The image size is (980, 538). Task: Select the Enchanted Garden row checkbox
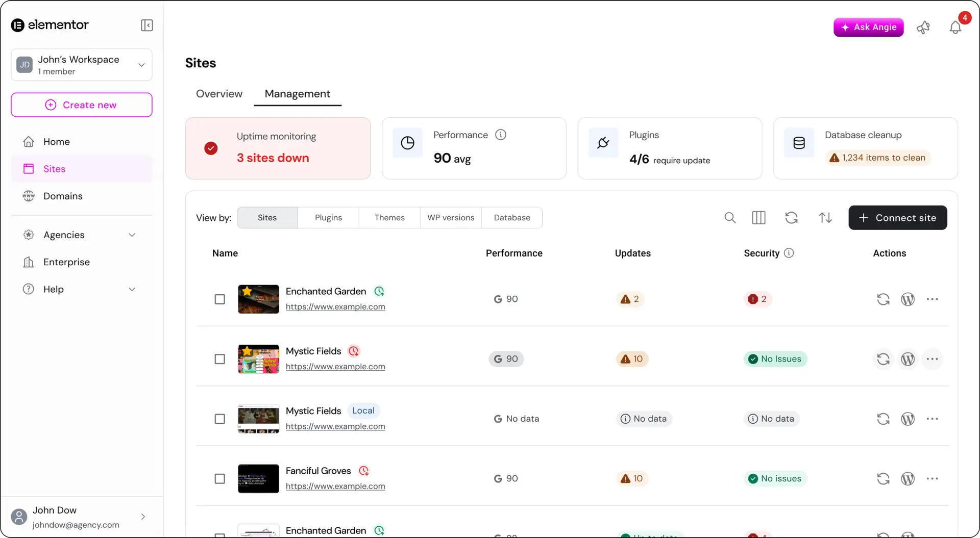tap(219, 299)
